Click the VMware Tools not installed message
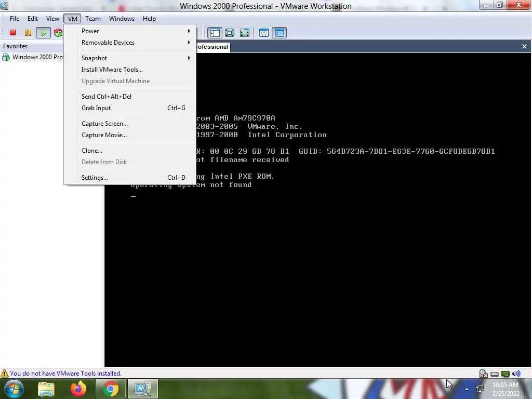 click(65, 374)
